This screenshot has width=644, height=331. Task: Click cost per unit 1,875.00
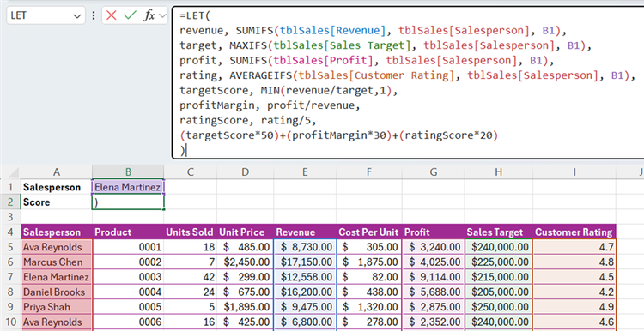[x=369, y=262]
